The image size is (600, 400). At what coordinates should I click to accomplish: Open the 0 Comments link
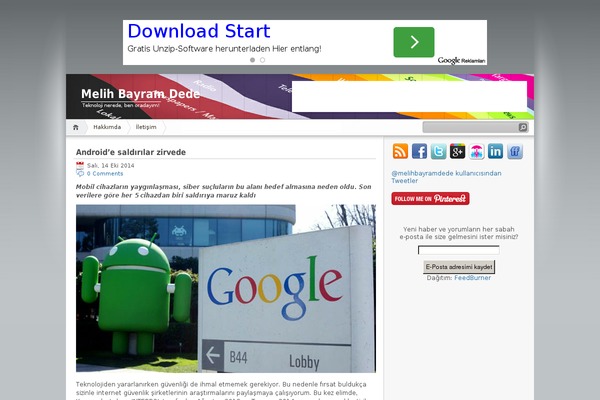105,174
